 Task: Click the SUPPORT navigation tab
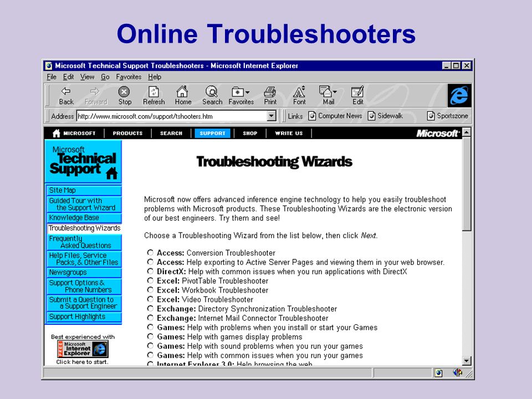pyautogui.click(x=212, y=134)
